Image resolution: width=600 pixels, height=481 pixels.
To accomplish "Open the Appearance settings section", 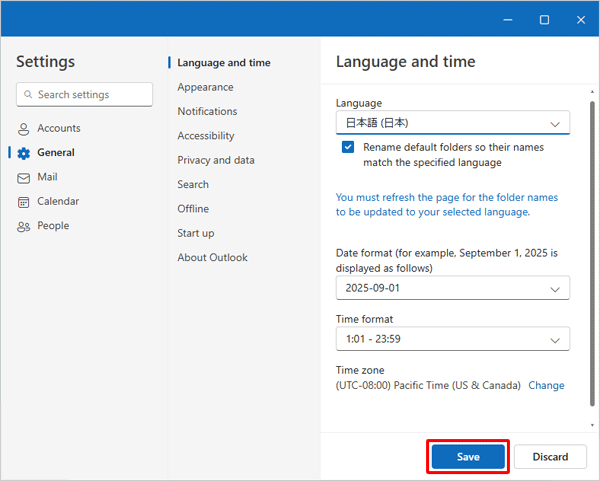I will (205, 87).
